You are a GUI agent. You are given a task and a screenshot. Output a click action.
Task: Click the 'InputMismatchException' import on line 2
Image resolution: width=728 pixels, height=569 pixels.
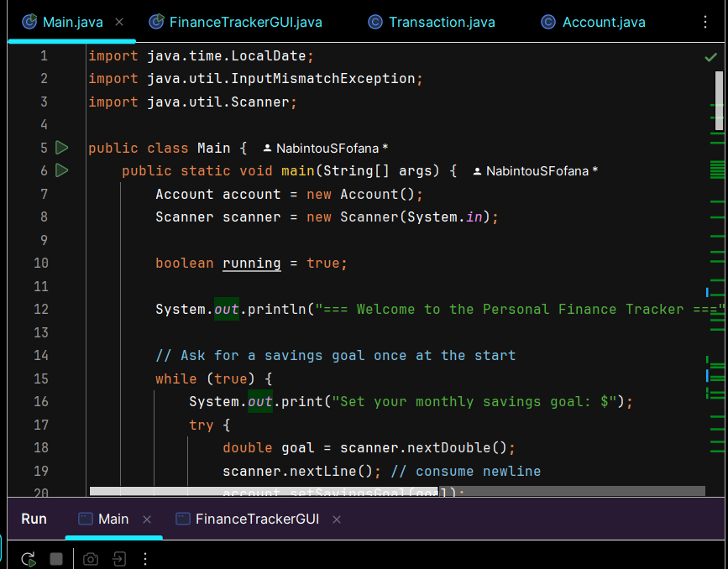(323, 78)
